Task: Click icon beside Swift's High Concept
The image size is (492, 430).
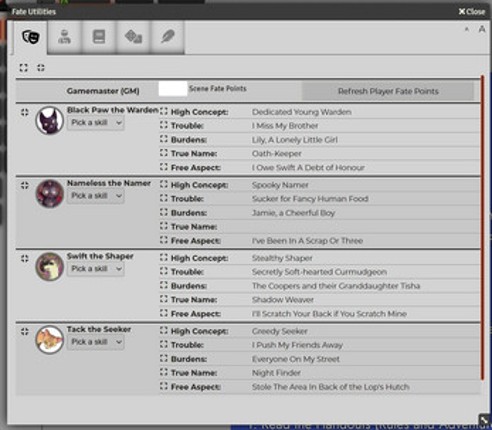Action: click(x=164, y=257)
